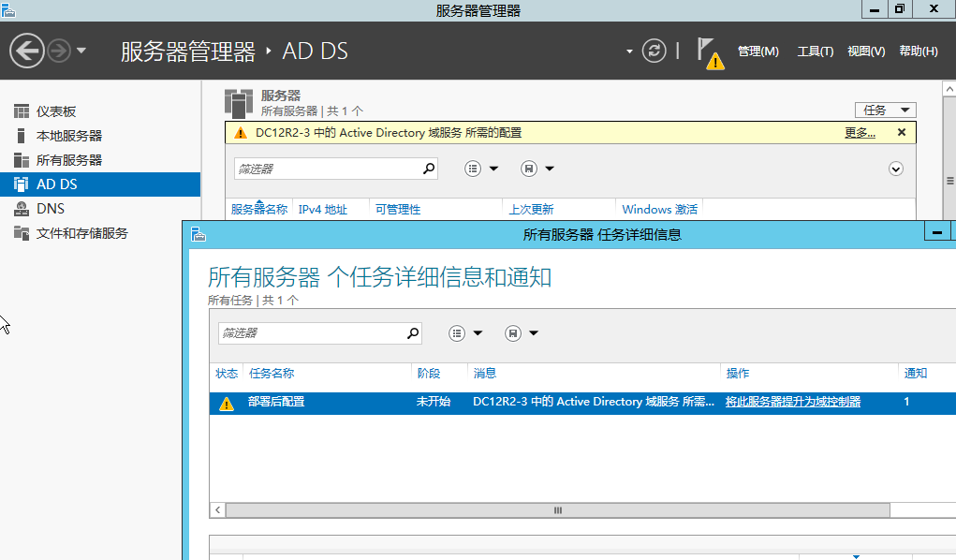The width and height of the screenshot is (956, 560).
Task: Click scroll-left arrow of task list scrollbar
Action: (217, 510)
